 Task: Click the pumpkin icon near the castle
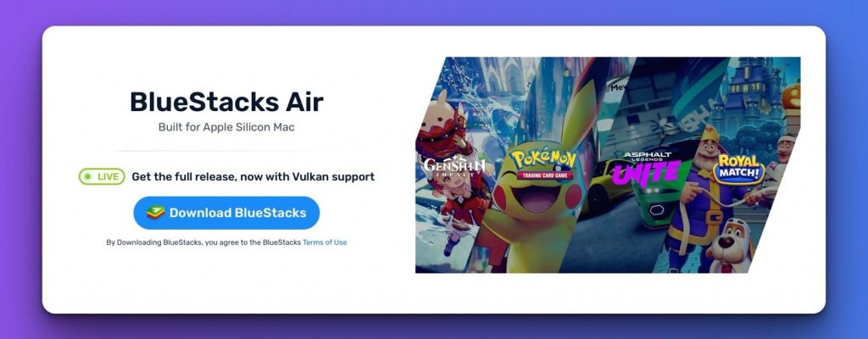coord(793,97)
